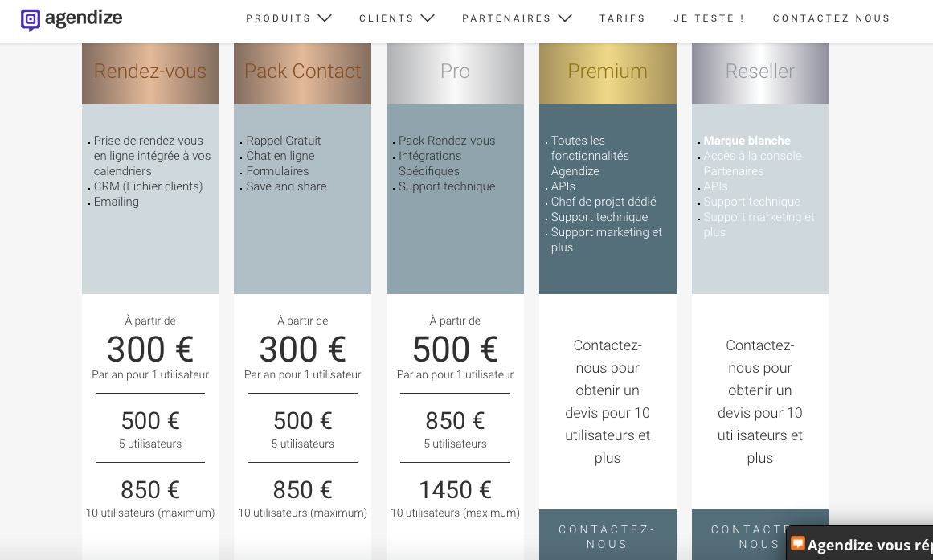Image resolution: width=933 pixels, height=560 pixels.
Task: Click the Produits menu label
Action: coord(278,18)
